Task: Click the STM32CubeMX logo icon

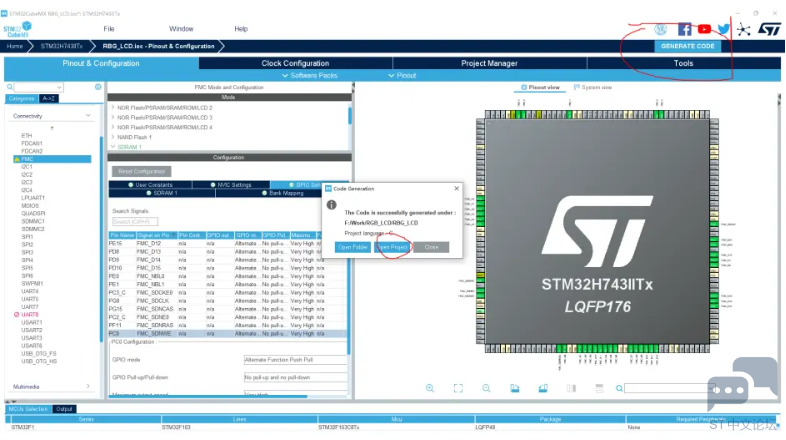Action: 18,30
